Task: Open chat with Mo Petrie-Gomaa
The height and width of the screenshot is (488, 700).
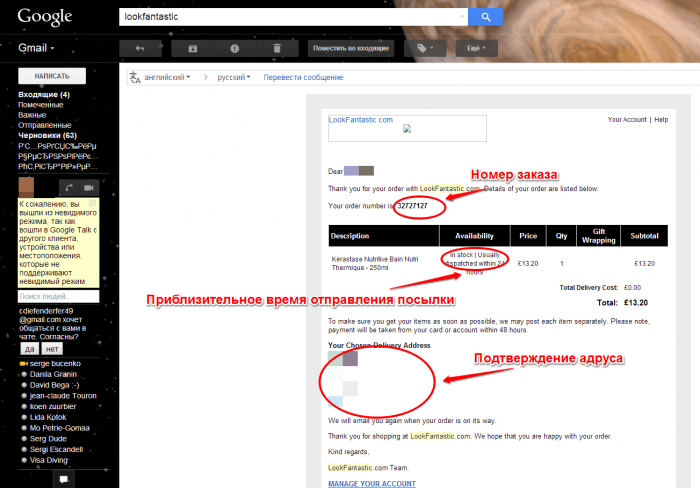Action: [59, 428]
